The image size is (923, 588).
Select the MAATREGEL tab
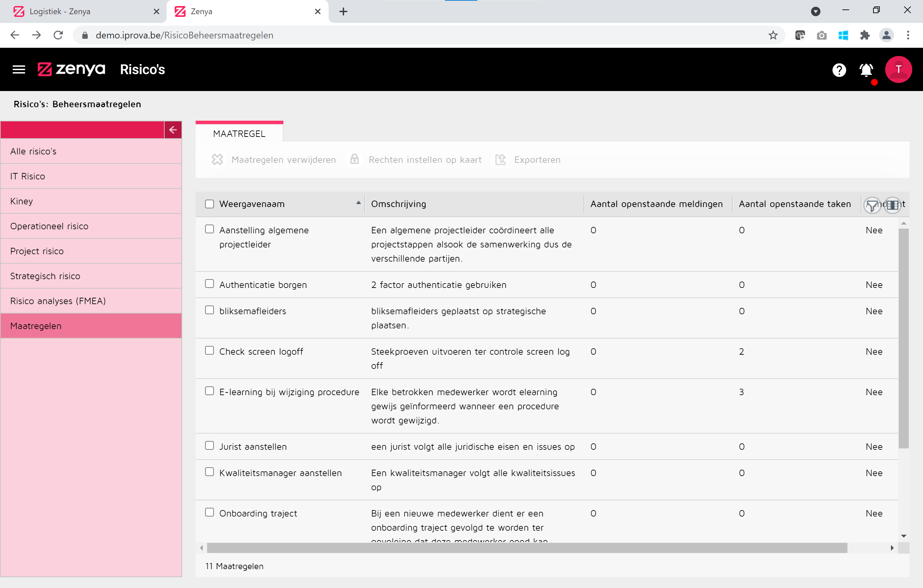(x=239, y=134)
